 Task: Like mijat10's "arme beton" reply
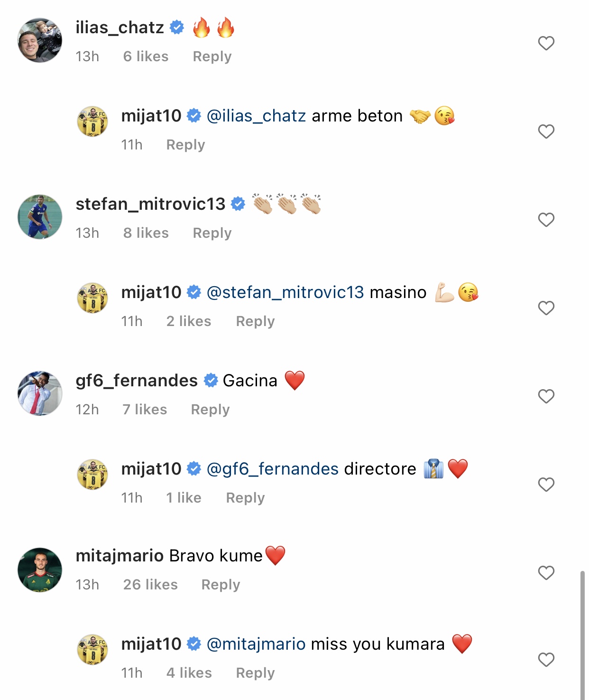tap(546, 131)
